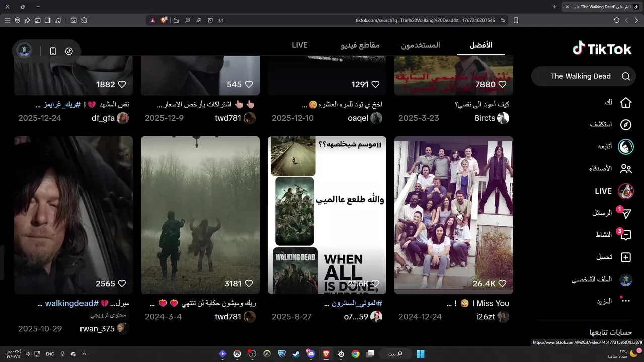Click the search magnifier in TikTok sidebar

626,76
